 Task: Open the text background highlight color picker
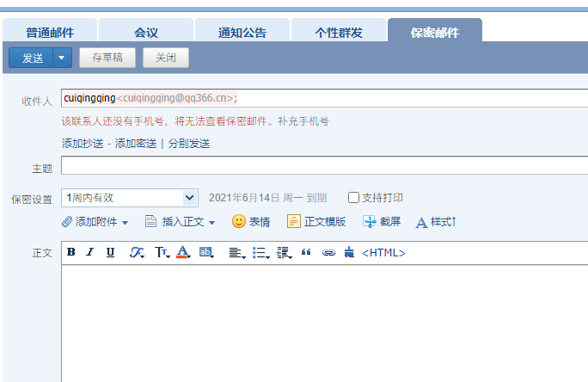point(206,252)
